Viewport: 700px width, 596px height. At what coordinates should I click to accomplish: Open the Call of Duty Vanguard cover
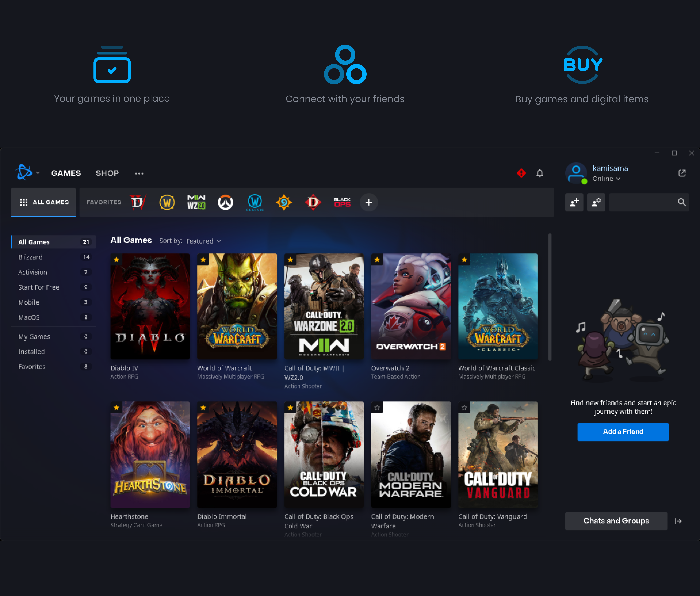(498, 454)
